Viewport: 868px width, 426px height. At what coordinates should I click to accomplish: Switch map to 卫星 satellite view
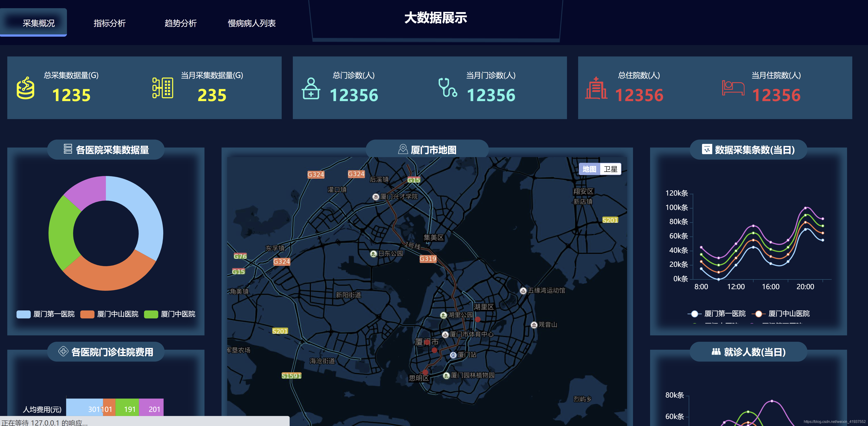610,169
